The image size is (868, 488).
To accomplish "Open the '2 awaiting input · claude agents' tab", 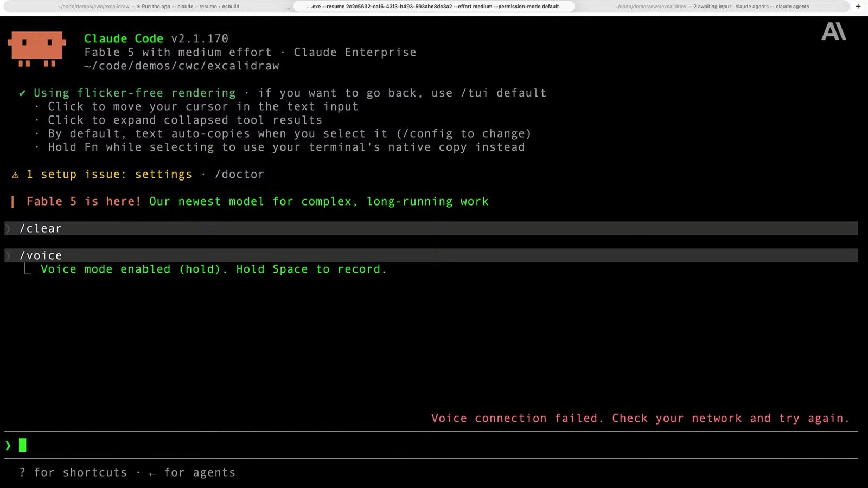I will pyautogui.click(x=712, y=7).
